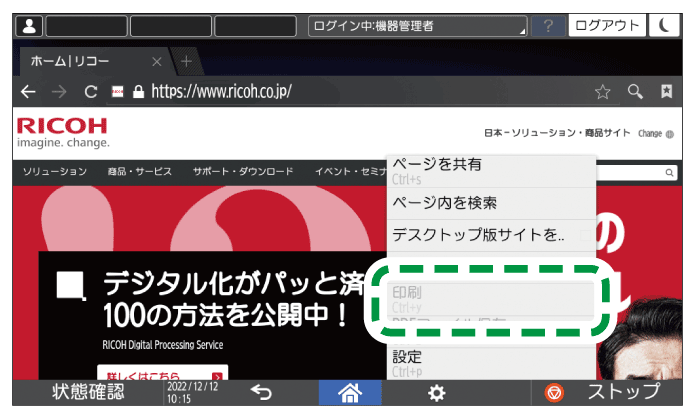Open サポート・ダウンロード navigation item
The height and width of the screenshot is (411, 694).
243,172
